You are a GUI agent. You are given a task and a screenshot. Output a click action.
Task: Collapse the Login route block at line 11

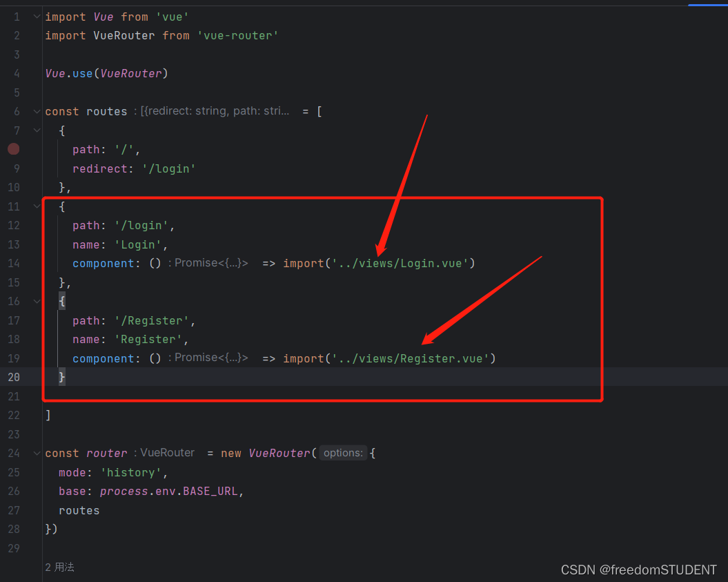pos(36,206)
